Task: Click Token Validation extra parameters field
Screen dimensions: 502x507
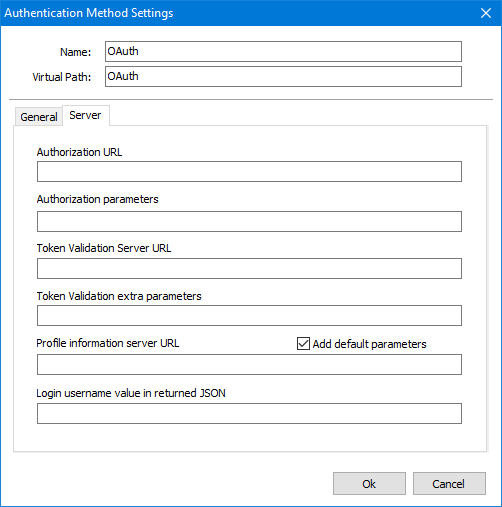Action: coord(249,315)
